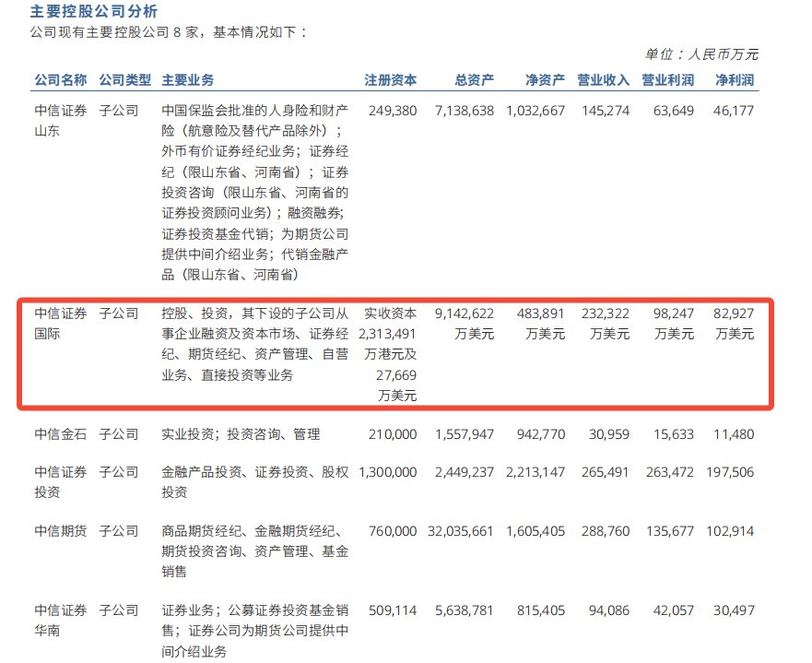Click the unit note 单位：人民币万元
This screenshot has height=663, width=812.
(x=701, y=53)
